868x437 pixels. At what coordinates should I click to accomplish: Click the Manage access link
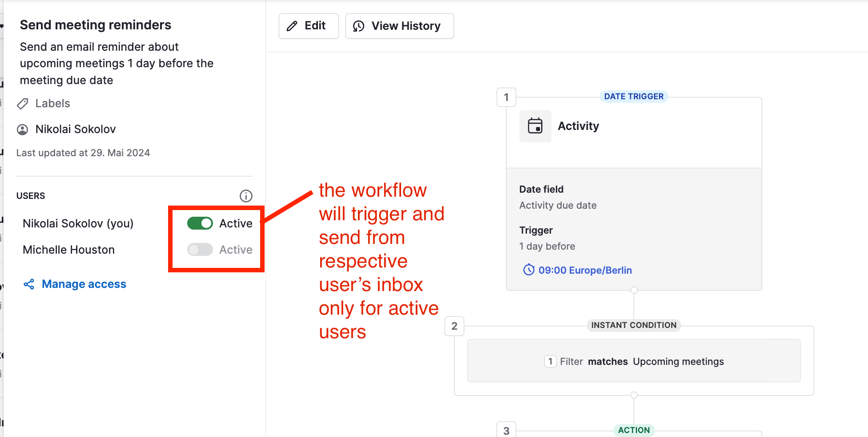tap(84, 284)
